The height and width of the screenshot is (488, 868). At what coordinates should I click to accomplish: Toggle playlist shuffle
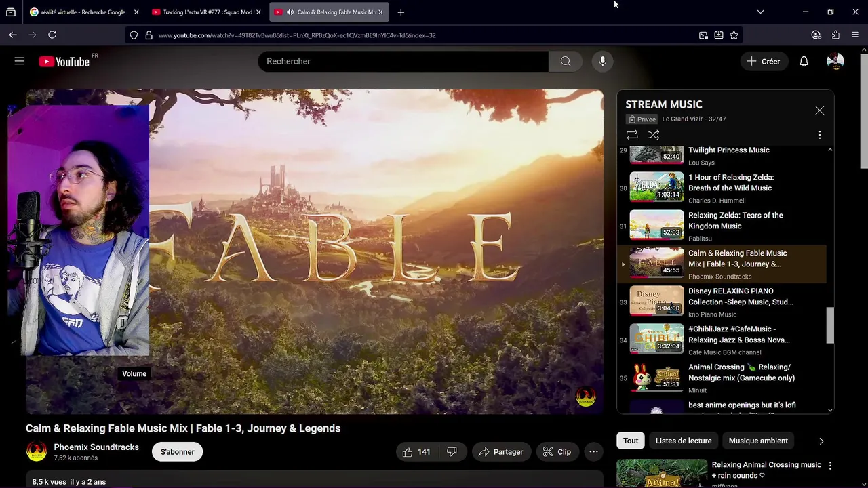tap(654, 135)
